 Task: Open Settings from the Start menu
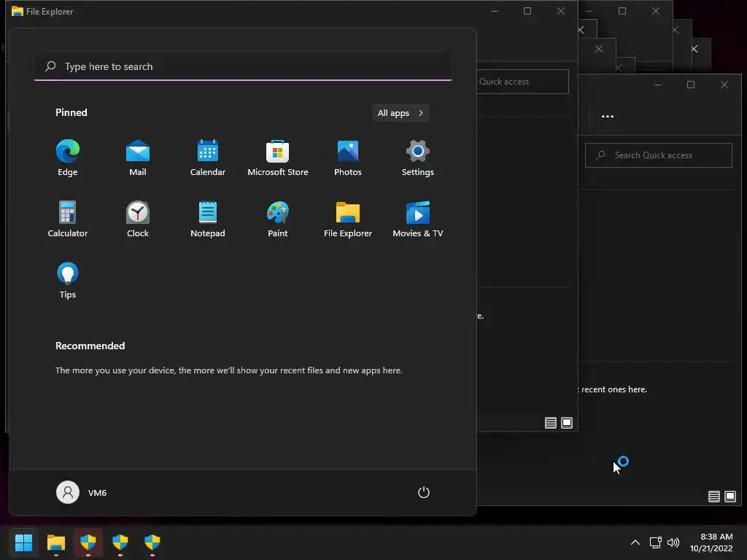[x=418, y=158]
